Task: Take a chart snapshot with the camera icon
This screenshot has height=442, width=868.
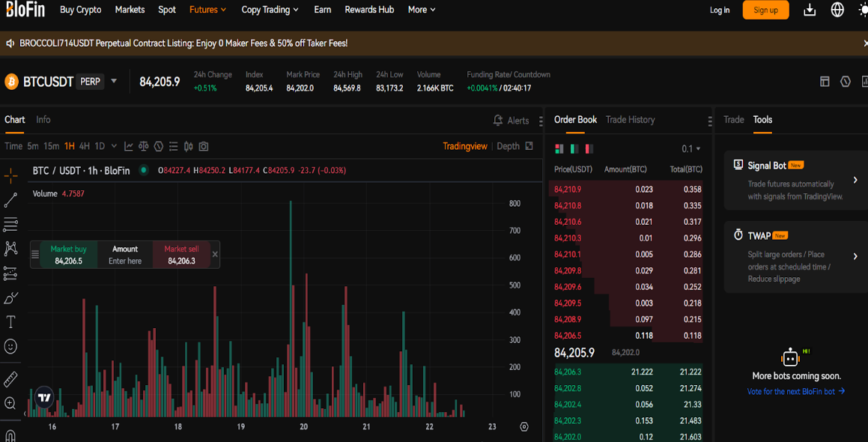Action: 204,146
